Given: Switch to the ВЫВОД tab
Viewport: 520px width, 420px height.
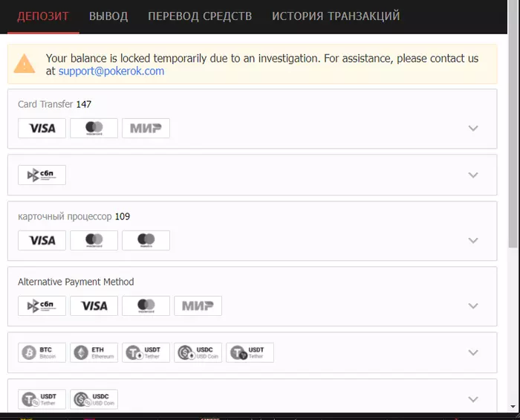Looking at the screenshot, I should point(108,16).
